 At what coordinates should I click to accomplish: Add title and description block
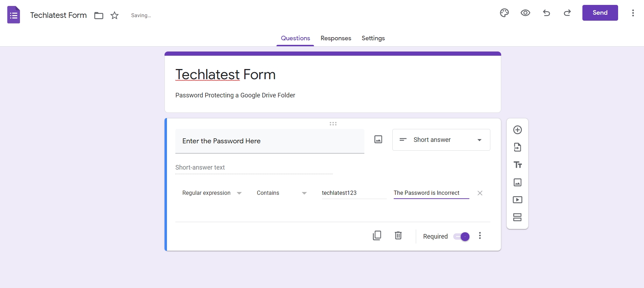518,165
